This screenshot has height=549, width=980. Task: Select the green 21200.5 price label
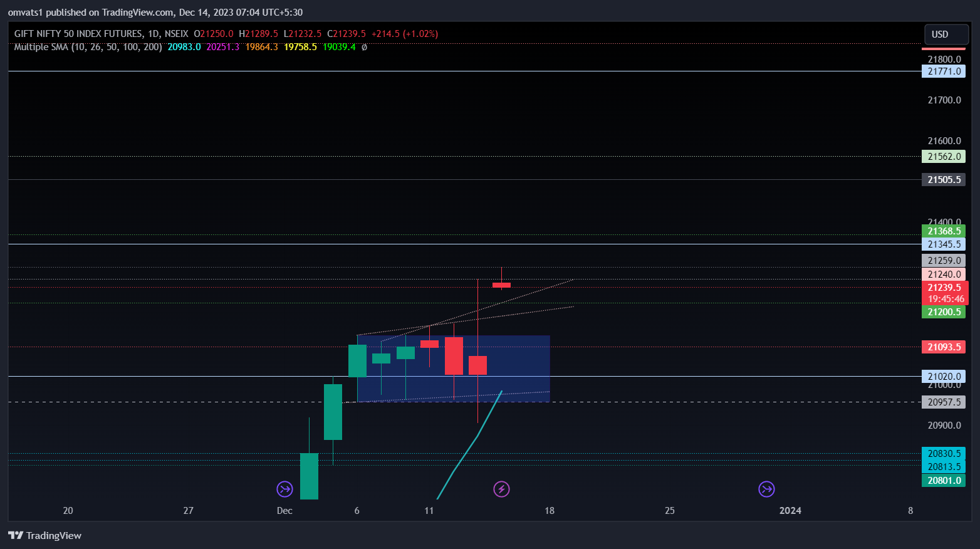click(944, 312)
